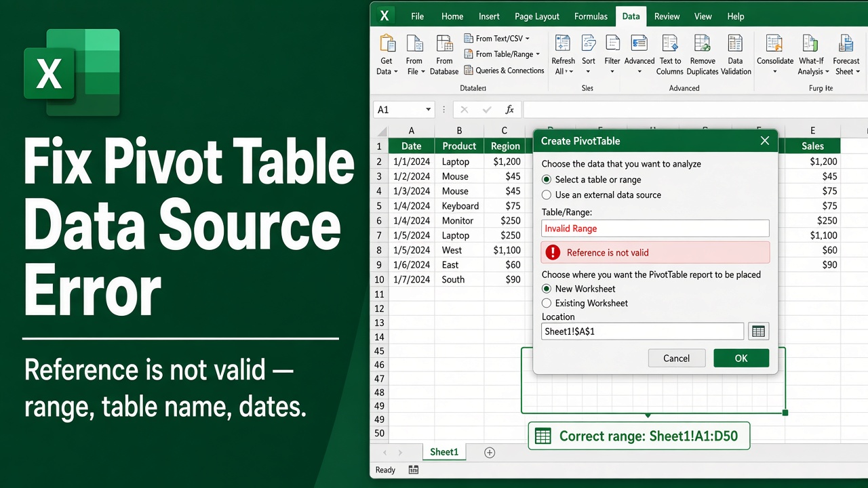Select column A header
The width and height of the screenshot is (868, 488).
point(412,131)
